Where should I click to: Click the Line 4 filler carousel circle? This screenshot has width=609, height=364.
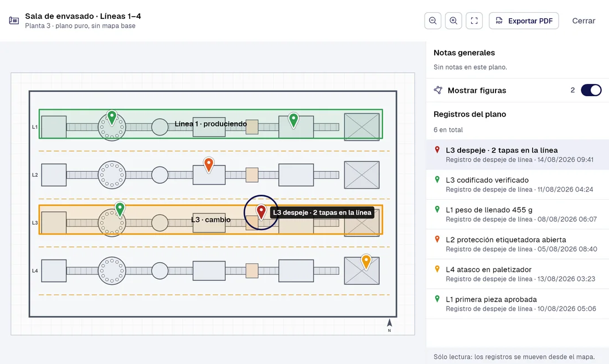click(112, 271)
